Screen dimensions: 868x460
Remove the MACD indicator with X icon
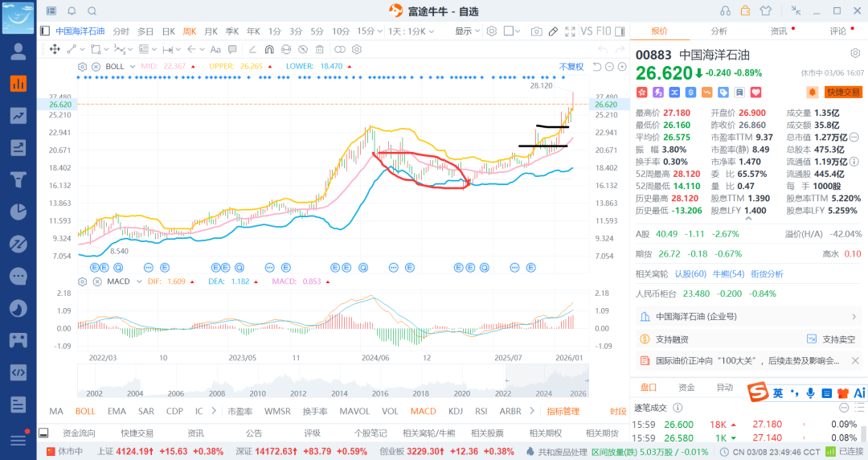[97, 281]
